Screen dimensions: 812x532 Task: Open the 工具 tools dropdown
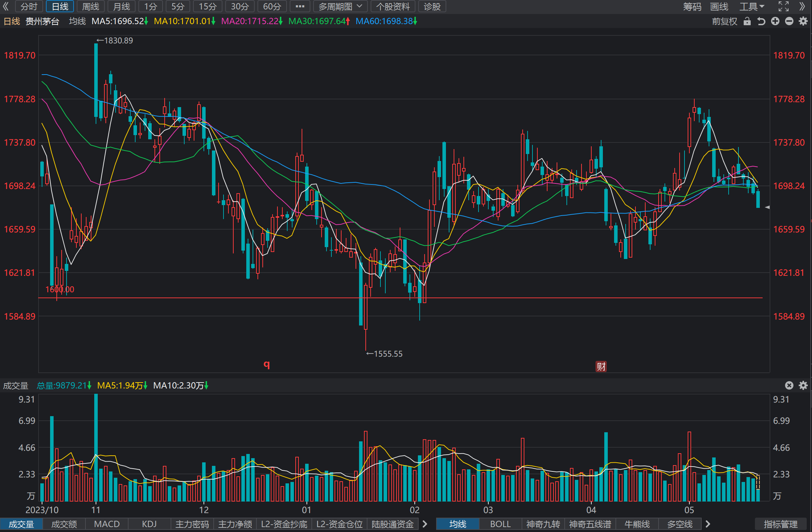[752, 6]
